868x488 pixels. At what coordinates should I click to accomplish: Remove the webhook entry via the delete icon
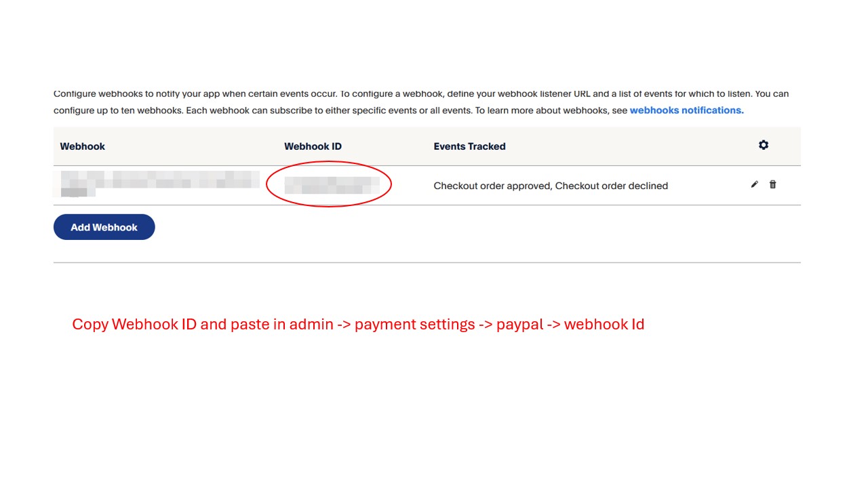[x=772, y=184]
